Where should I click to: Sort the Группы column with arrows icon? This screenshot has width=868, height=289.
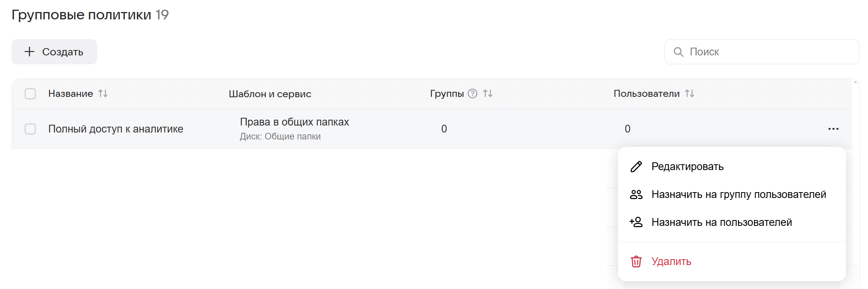point(487,94)
